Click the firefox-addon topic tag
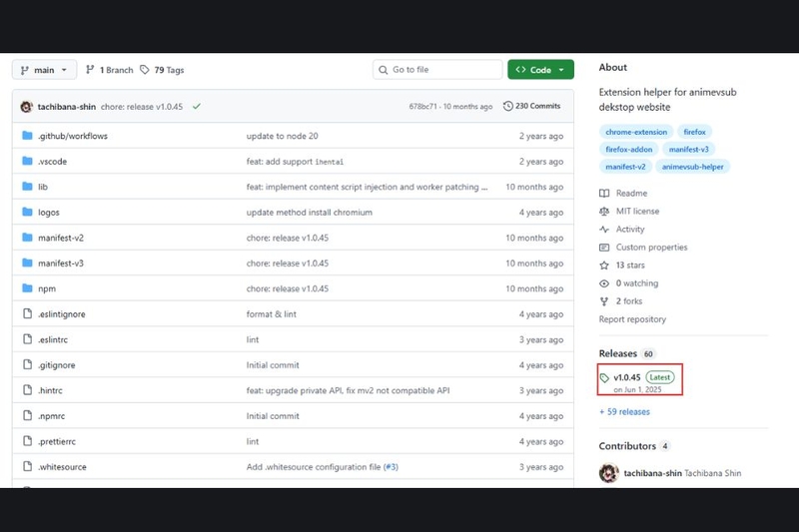799x532 pixels. point(629,149)
